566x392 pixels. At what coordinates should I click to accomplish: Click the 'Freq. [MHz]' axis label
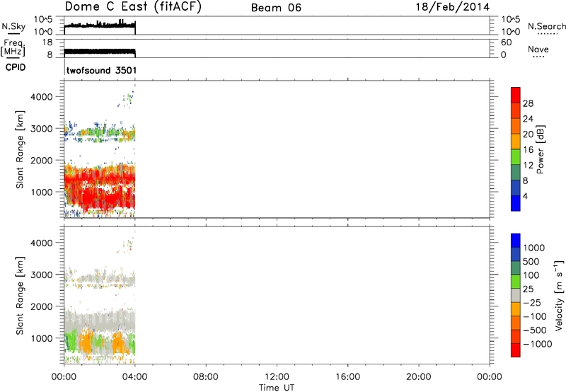coord(13,48)
